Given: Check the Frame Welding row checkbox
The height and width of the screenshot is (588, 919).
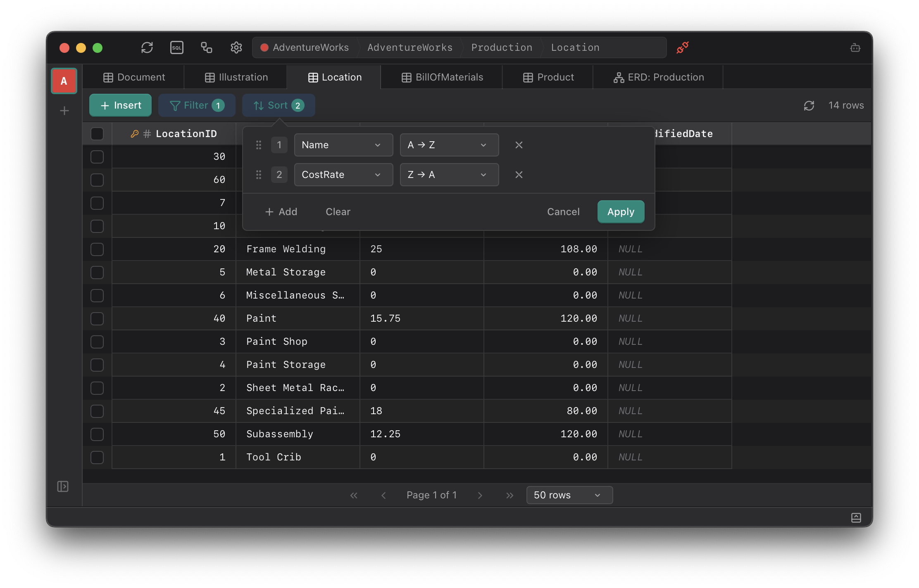Looking at the screenshot, I should click(97, 249).
